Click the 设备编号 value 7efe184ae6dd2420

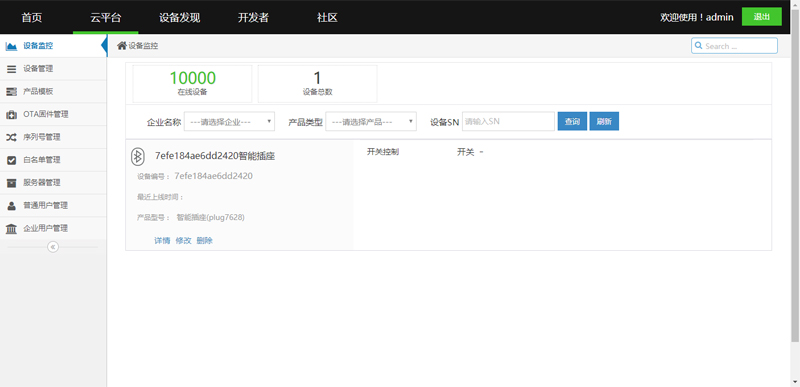213,176
